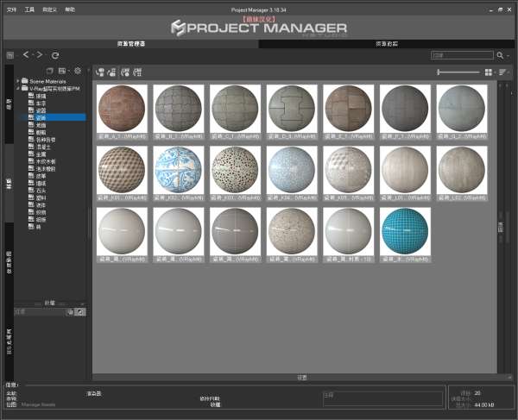The height and width of the screenshot is (420, 518).
Task: Click the sort order icon
Action: point(502,72)
